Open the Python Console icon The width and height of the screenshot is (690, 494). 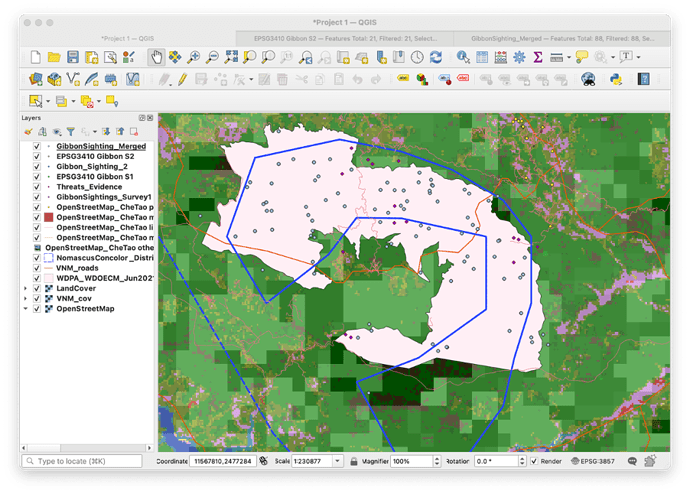point(616,79)
